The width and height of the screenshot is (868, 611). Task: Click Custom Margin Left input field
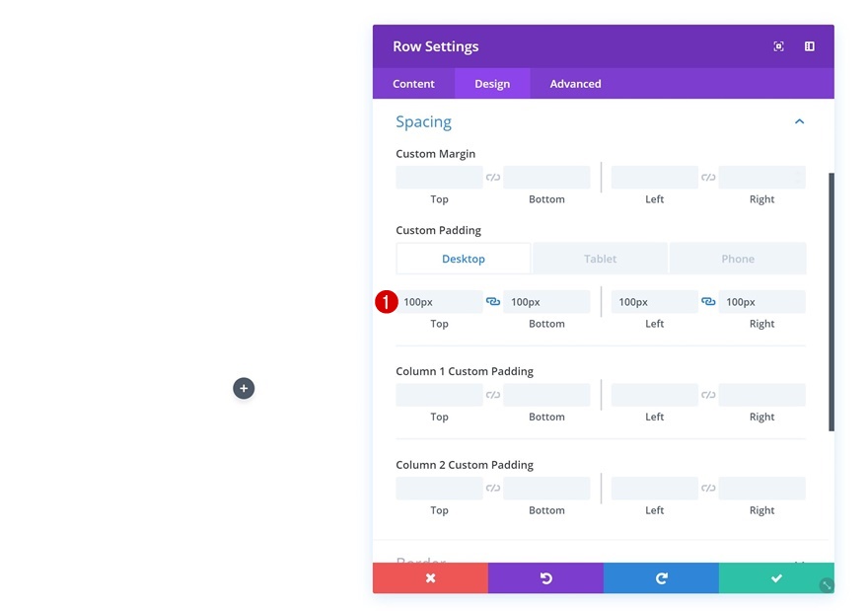[x=654, y=178]
